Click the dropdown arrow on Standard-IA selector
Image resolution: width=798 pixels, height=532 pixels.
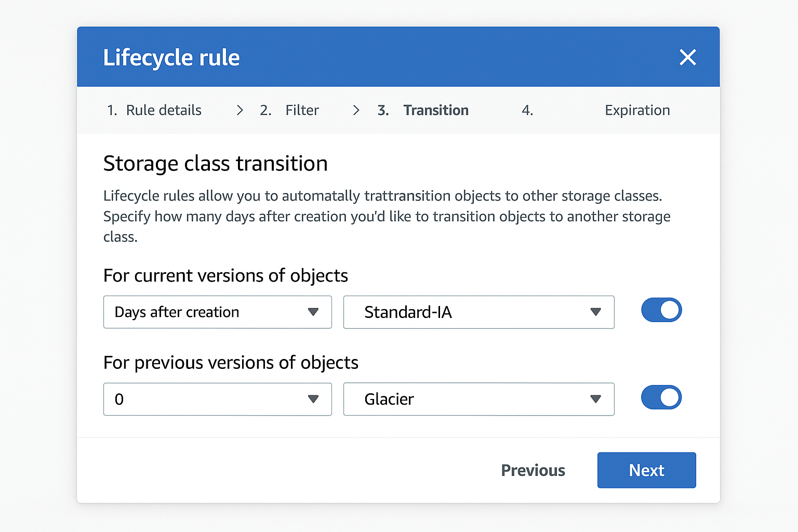[596, 312]
